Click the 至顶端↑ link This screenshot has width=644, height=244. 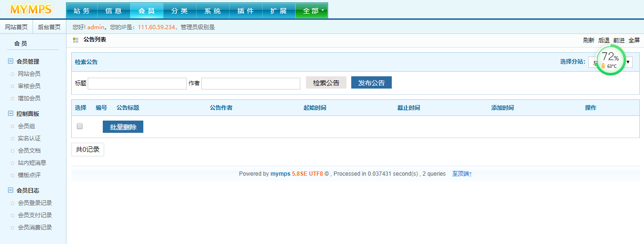point(462,174)
